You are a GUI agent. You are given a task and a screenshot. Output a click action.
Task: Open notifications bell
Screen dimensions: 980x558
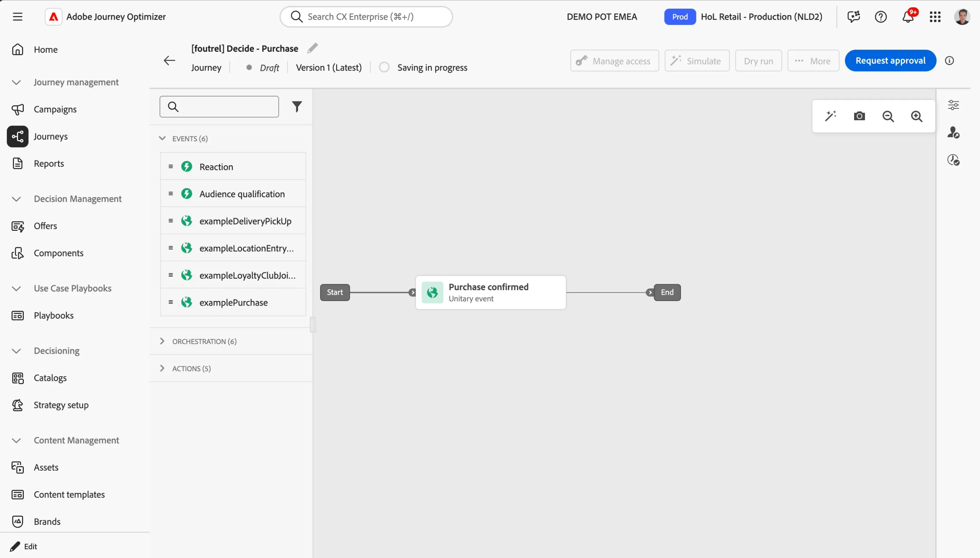click(x=908, y=17)
